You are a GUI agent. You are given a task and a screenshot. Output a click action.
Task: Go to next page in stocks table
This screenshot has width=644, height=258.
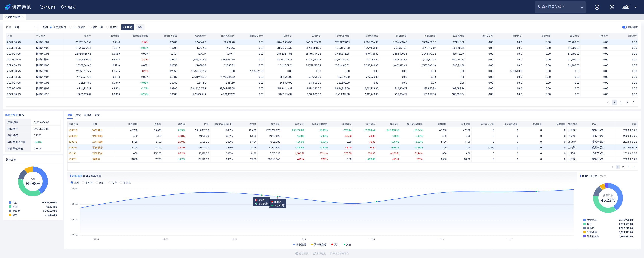(634, 167)
